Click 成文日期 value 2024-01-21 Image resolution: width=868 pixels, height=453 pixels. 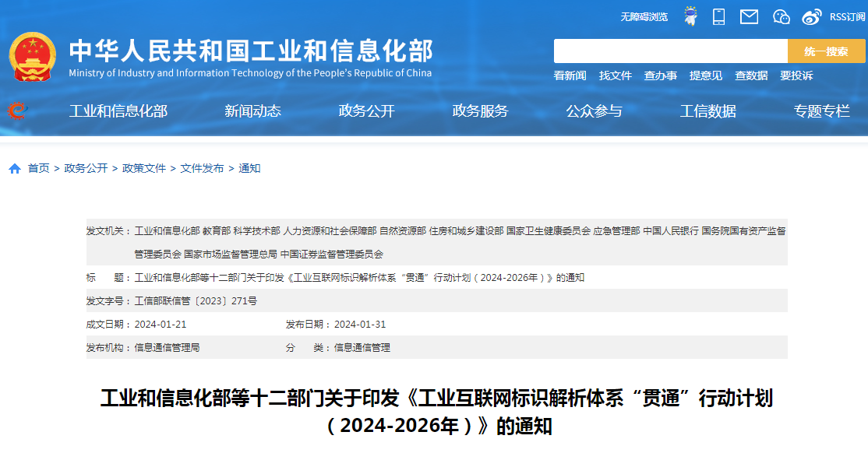pyautogui.click(x=161, y=324)
